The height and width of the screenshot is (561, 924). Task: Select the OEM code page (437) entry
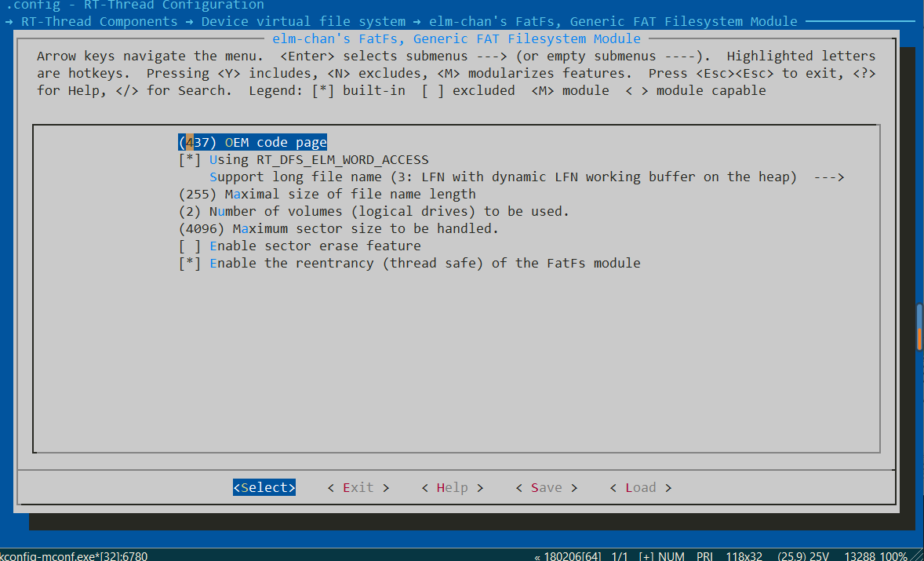click(x=251, y=142)
